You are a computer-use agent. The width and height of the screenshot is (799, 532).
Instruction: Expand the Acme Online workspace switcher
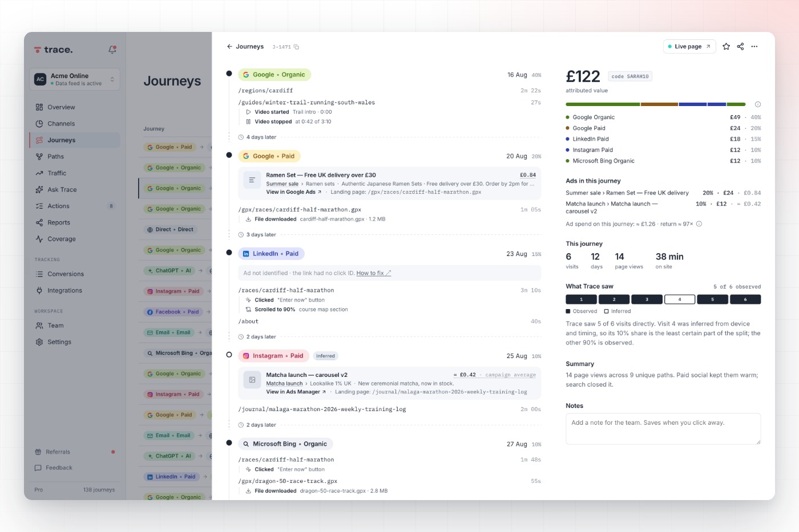(x=75, y=79)
